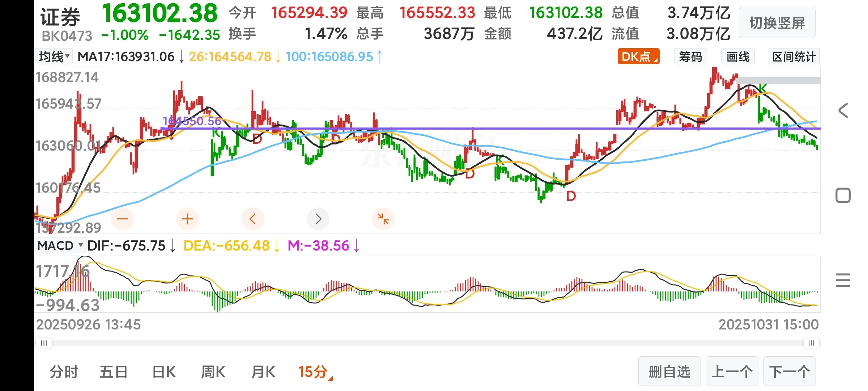Zoom in chart with plus button

[x=187, y=219]
